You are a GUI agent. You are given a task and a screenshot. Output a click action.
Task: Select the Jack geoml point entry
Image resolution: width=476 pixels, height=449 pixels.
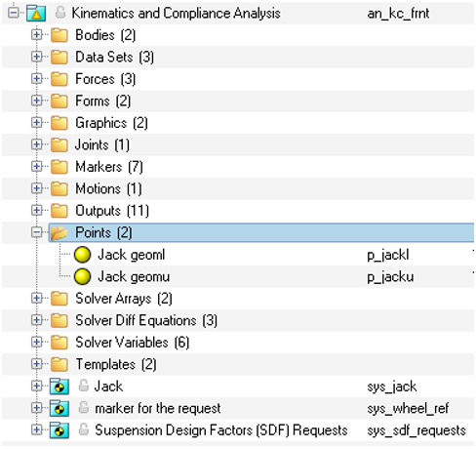coord(132,255)
